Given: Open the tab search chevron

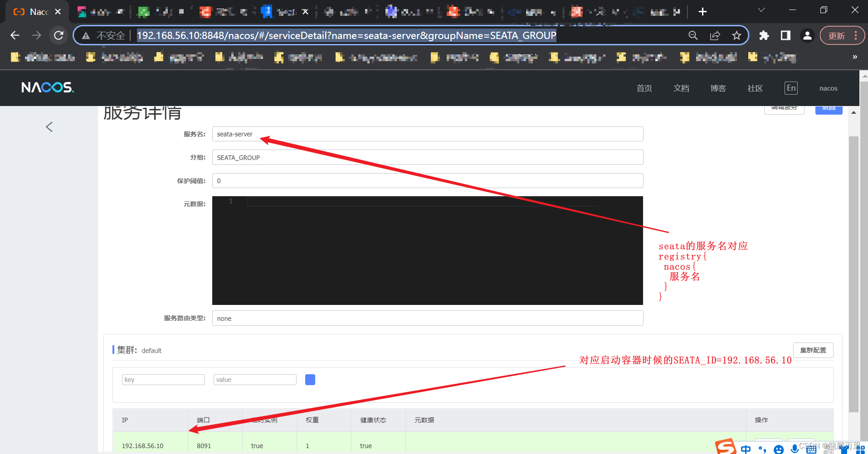Looking at the screenshot, I should [761, 10].
